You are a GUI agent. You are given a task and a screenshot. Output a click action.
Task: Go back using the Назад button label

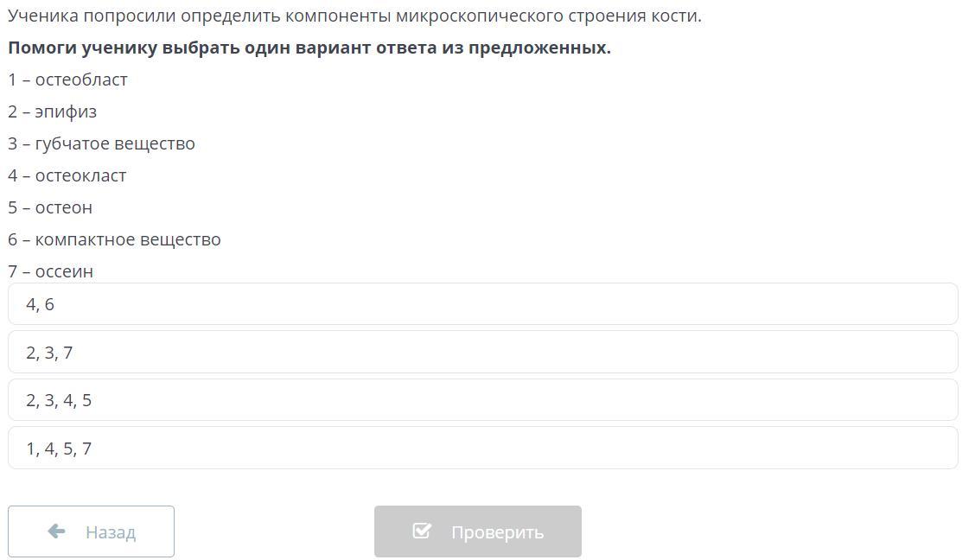[111, 532]
